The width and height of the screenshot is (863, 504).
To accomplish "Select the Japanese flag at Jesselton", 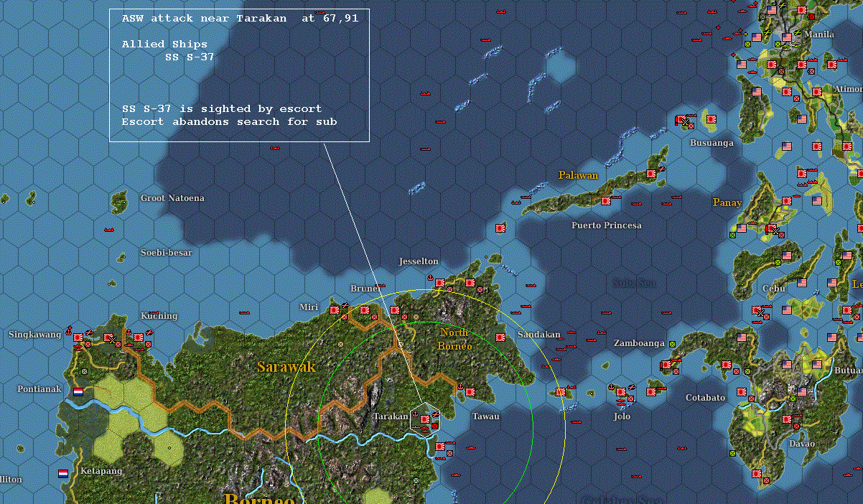I will pyautogui.click(x=440, y=283).
